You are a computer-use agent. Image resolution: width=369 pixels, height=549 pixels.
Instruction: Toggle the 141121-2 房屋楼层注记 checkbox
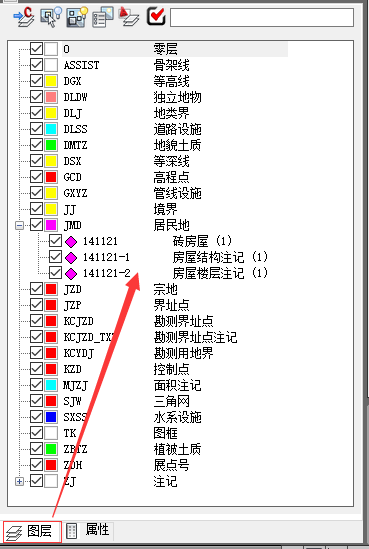(55, 273)
